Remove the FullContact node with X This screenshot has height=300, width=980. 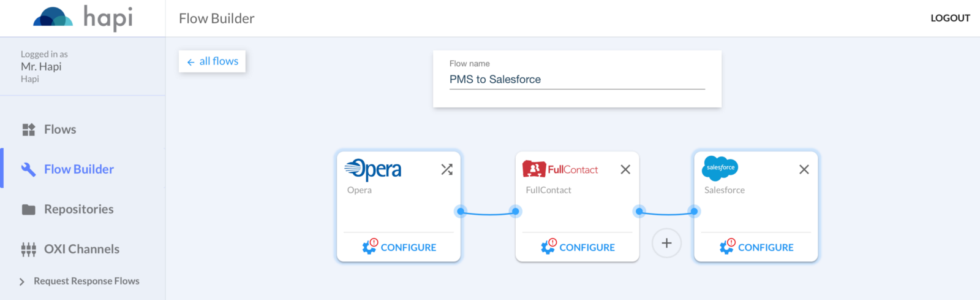coord(625,169)
